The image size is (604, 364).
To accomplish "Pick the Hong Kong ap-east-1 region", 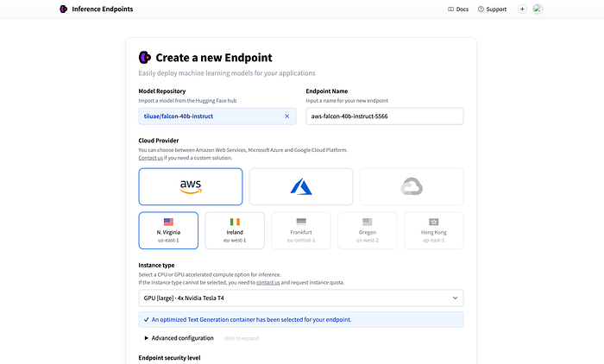I will coord(434,230).
